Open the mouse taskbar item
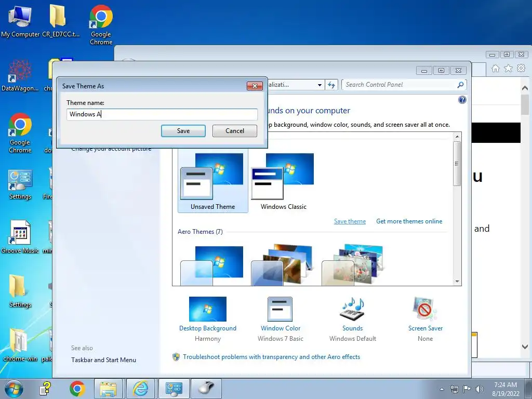Viewport: 532px width, 399px height. tap(206, 389)
